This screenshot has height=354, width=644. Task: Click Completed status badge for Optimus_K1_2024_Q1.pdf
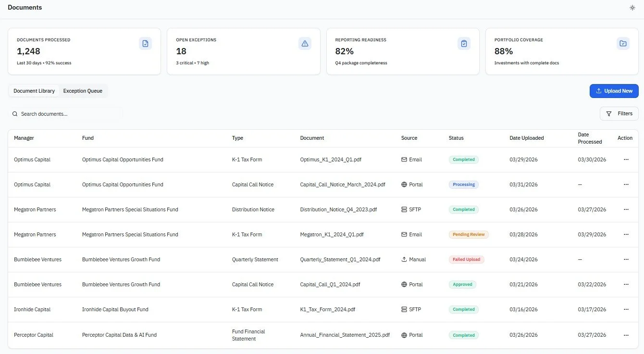pos(464,159)
